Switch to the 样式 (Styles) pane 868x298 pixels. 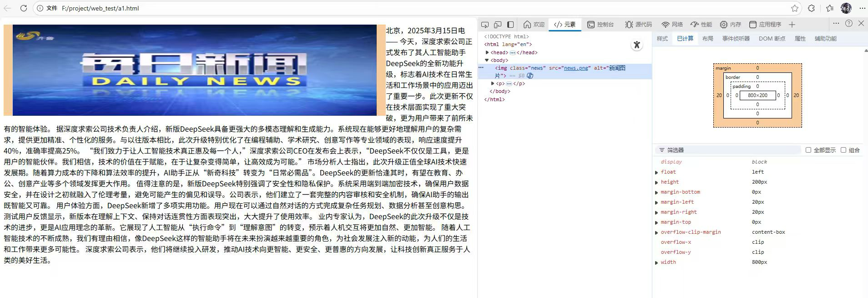point(662,39)
